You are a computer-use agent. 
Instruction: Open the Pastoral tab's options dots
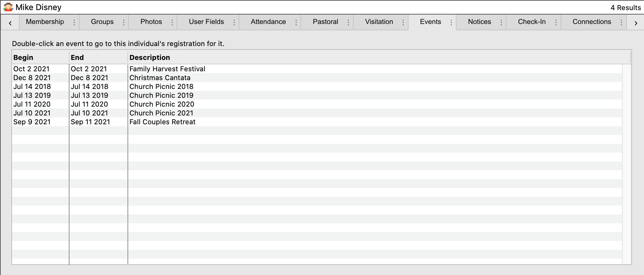[348, 22]
